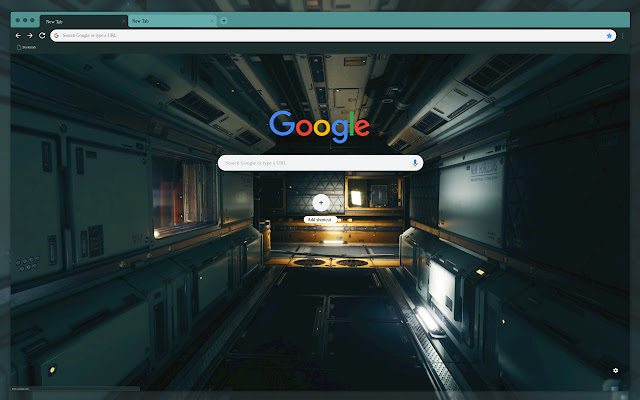
Task: Bookmark this page with the star icon
Action: click(609, 36)
